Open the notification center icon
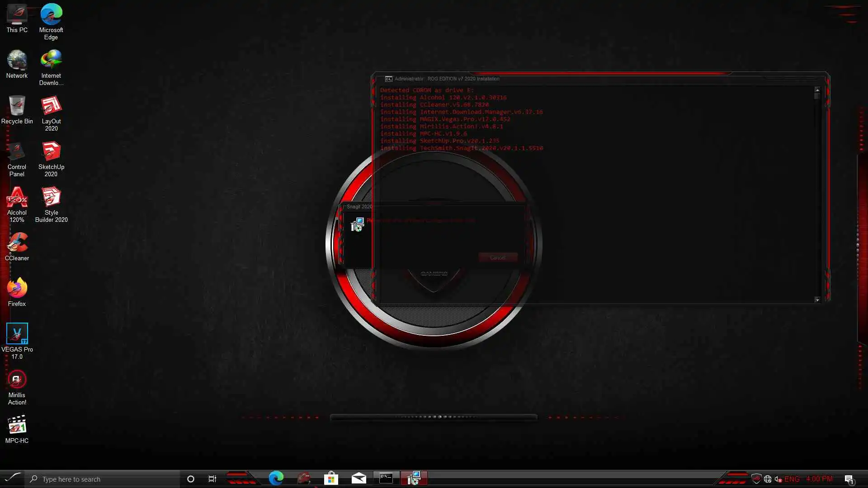This screenshot has width=868, height=488. (x=849, y=479)
